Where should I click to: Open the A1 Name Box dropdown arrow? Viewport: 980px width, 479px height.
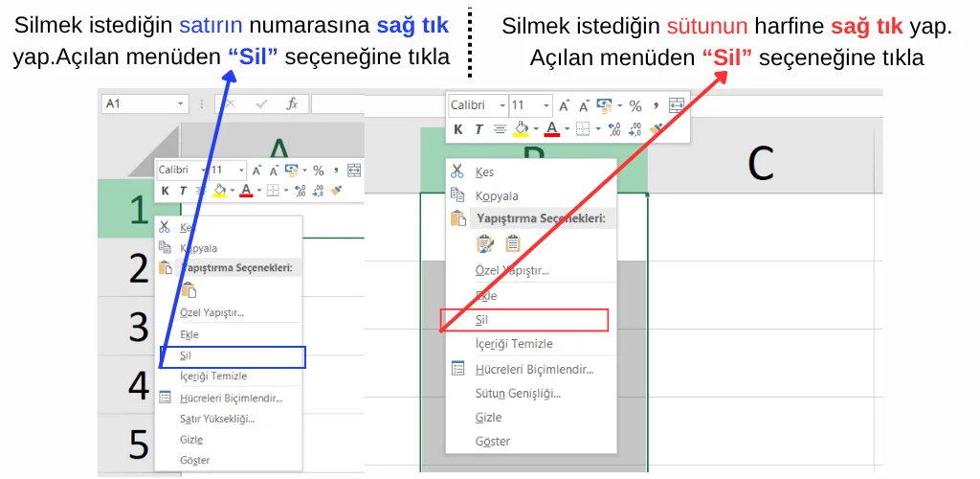coord(181,103)
